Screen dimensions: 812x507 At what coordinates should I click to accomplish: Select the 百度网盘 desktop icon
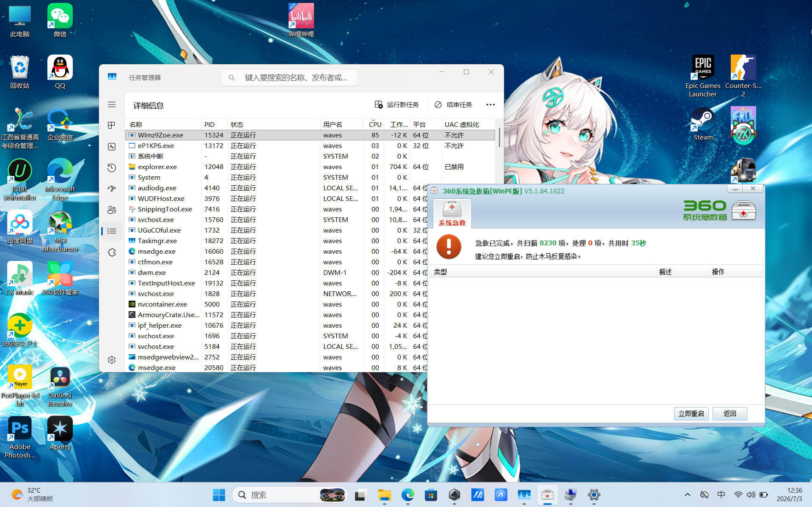pyautogui.click(x=20, y=227)
